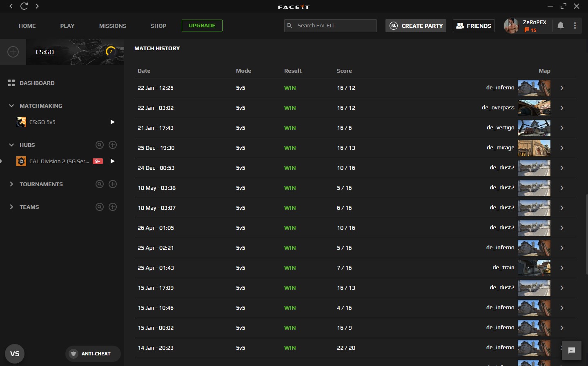Image resolution: width=588 pixels, height=366 pixels.
Task: Reload the page with the refresh icon
Action: (x=24, y=6)
